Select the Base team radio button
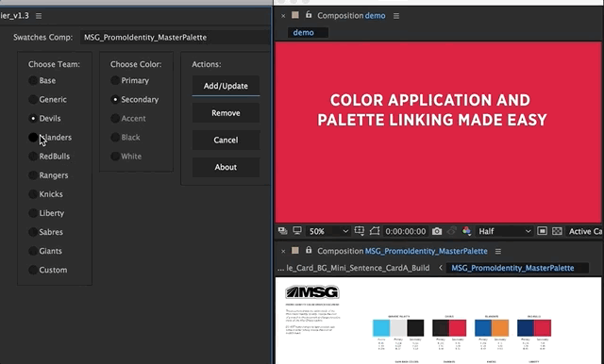604x364 pixels. coord(33,80)
